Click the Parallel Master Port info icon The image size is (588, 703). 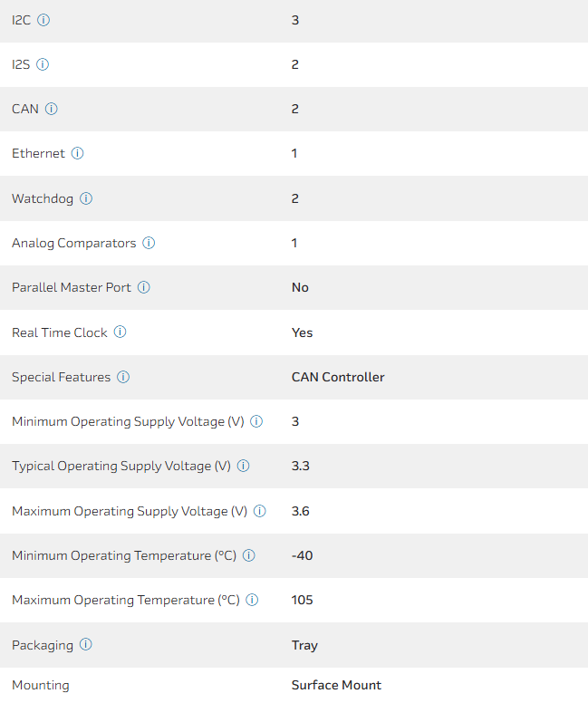point(144,287)
